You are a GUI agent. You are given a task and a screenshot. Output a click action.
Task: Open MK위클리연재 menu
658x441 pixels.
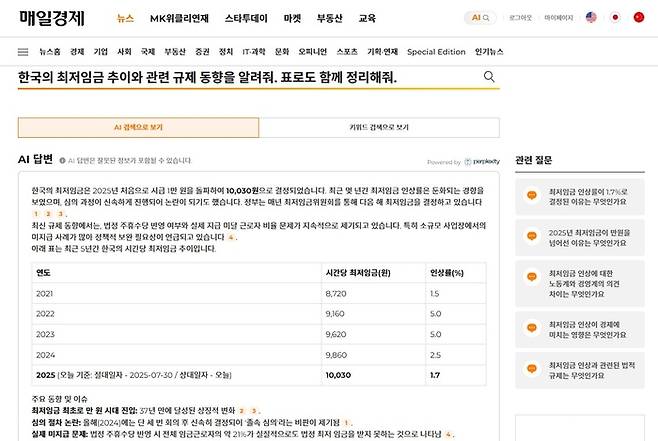point(179,18)
